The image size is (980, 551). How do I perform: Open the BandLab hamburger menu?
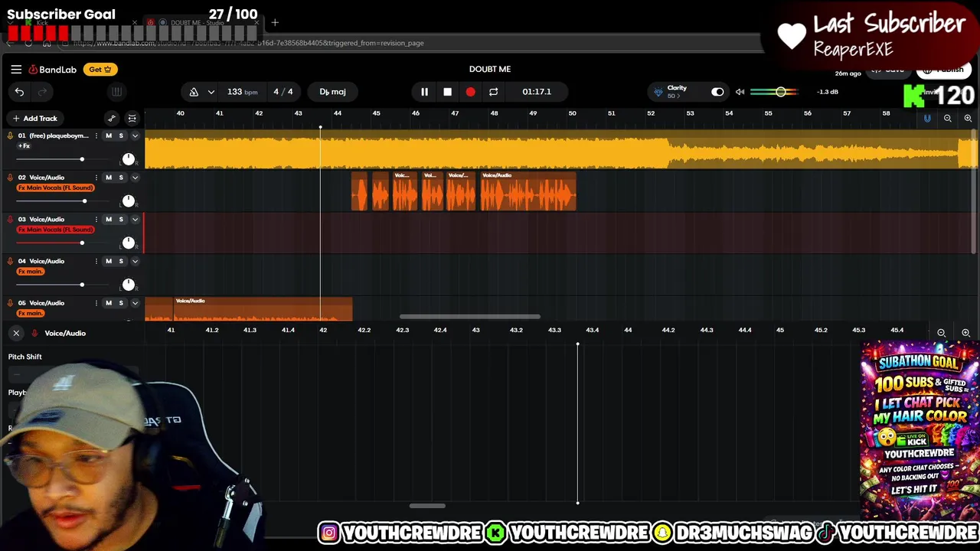(16, 69)
